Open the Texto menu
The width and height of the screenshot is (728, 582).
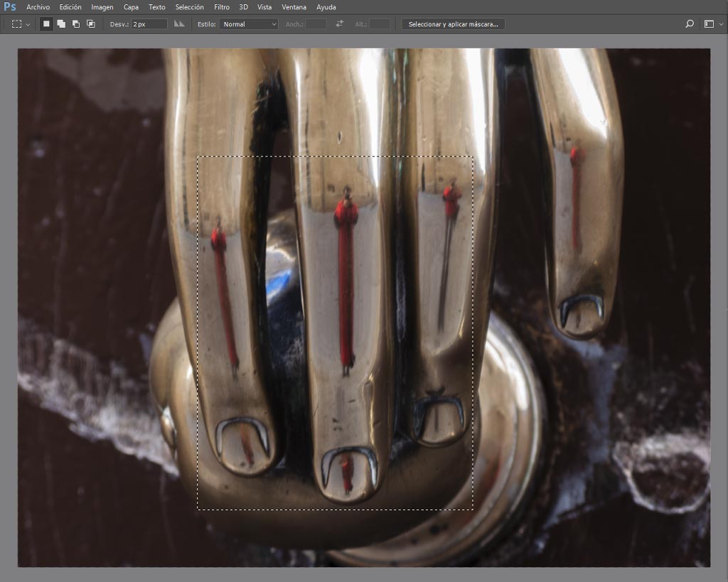157,7
